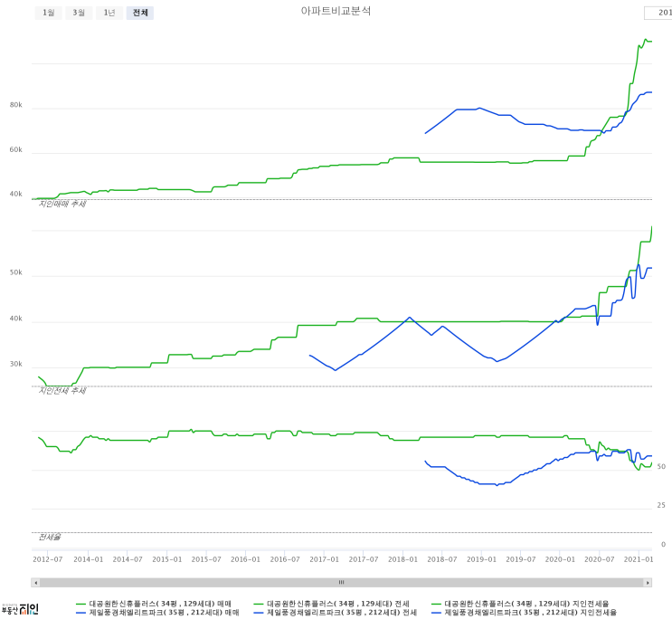Click the 2012-07 x-axis label
Viewport: 672px width, 629px height.
pyautogui.click(x=48, y=559)
